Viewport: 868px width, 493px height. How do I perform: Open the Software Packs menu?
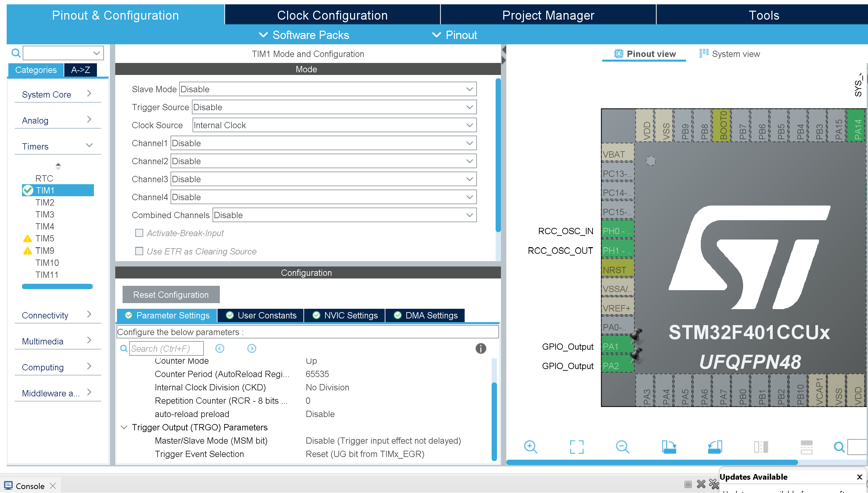pyautogui.click(x=304, y=35)
